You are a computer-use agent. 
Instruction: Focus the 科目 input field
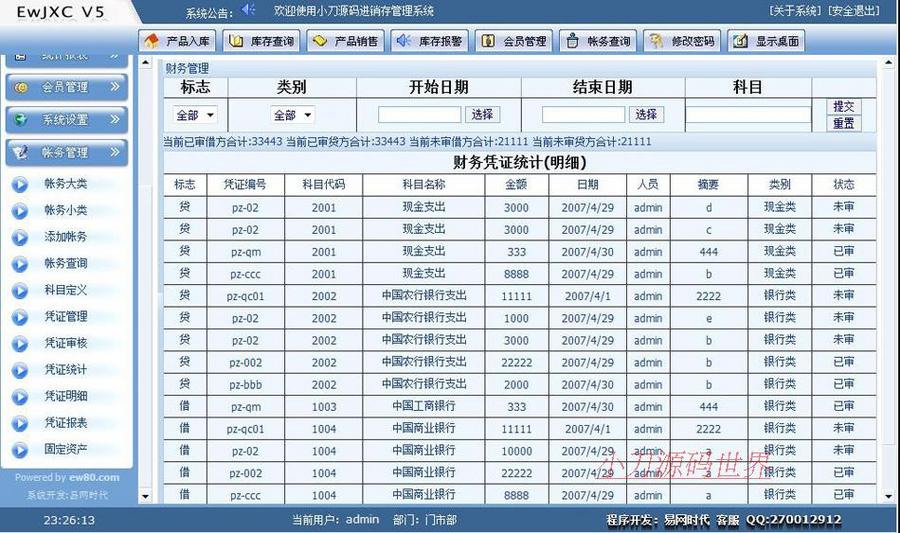pyautogui.click(x=748, y=115)
